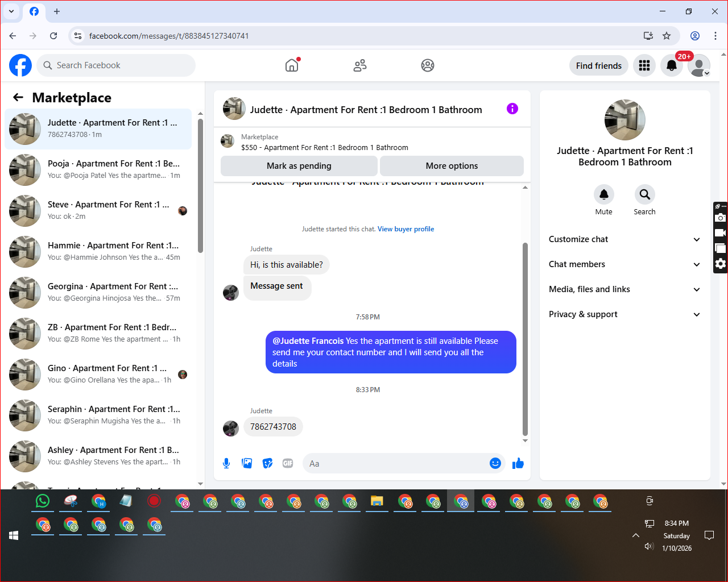The image size is (728, 582).
Task: Click the listing thumbnail in right panel
Action: [625, 120]
